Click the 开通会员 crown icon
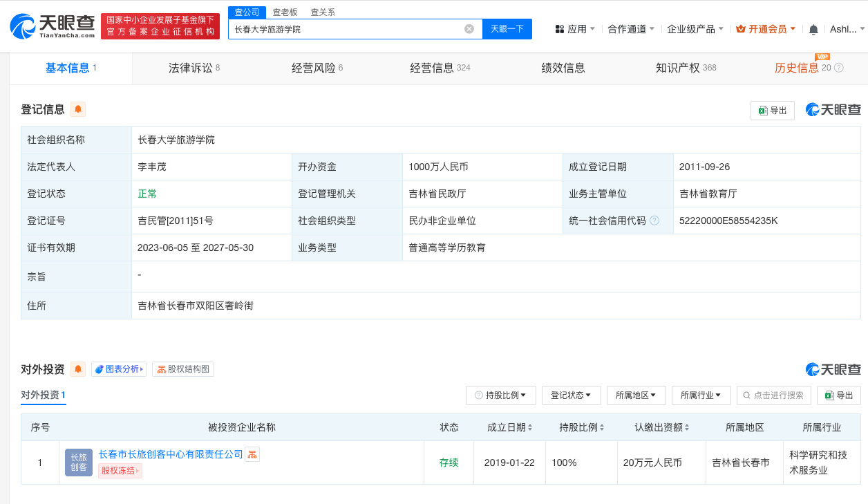Viewport: 868px width, 504px height. pos(741,29)
